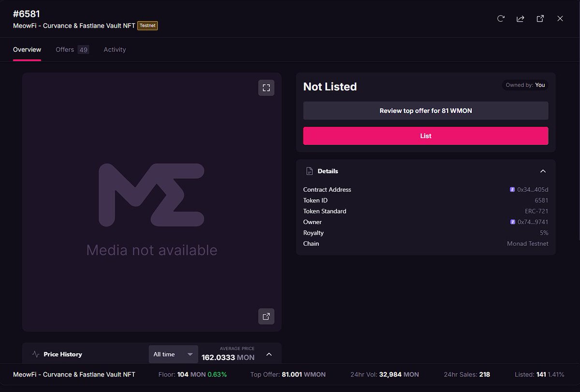
Task: Click the Floor 104 MON stat
Action: click(x=192, y=375)
